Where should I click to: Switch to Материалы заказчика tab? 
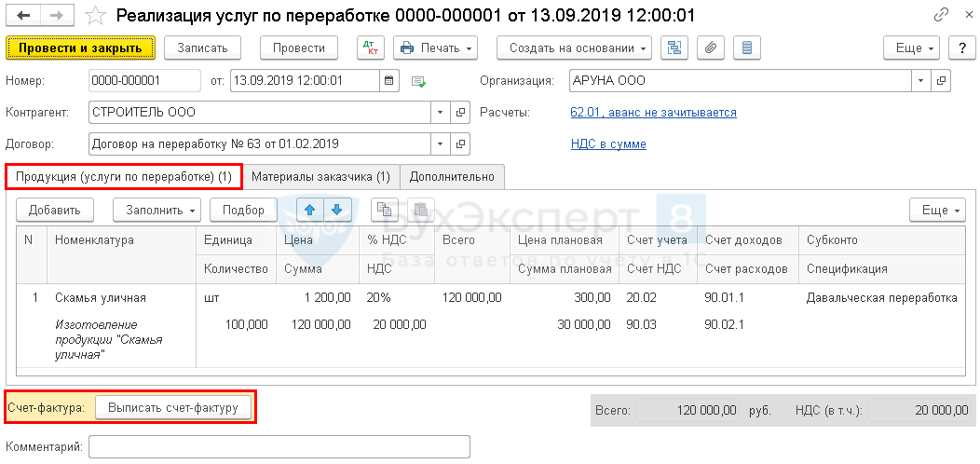click(320, 176)
